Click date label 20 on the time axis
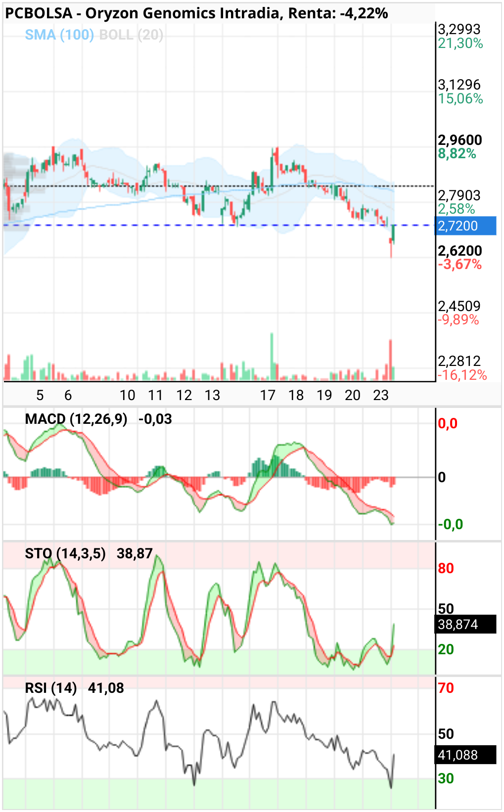Viewport: 504px width, 812px height. click(x=353, y=395)
